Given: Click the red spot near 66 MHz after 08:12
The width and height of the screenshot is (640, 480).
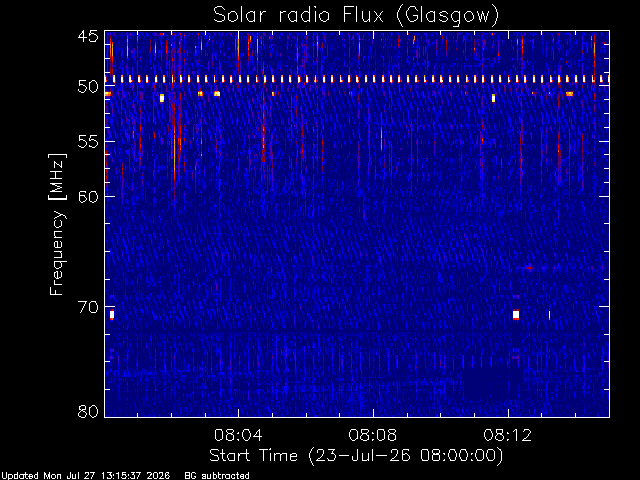Looking at the screenshot, I should pyautogui.click(x=529, y=268).
